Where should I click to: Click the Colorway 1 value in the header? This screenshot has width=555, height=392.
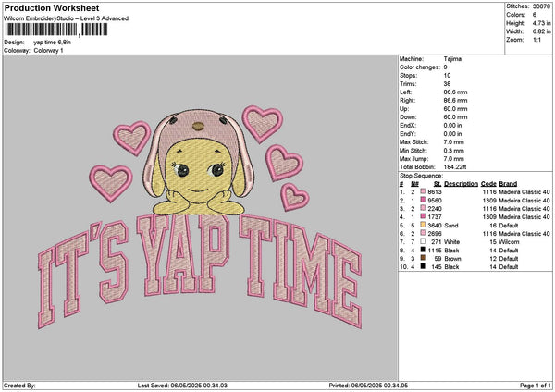(x=50, y=49)
